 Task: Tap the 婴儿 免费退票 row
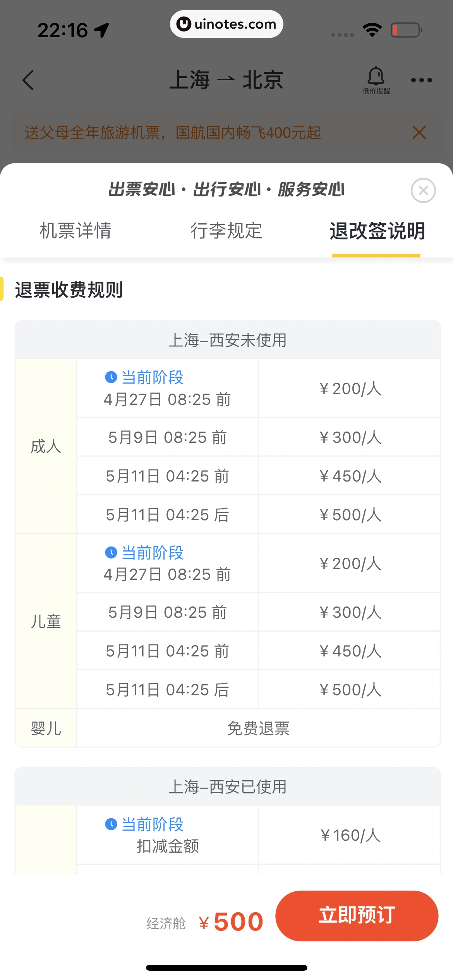click(258, 728)
